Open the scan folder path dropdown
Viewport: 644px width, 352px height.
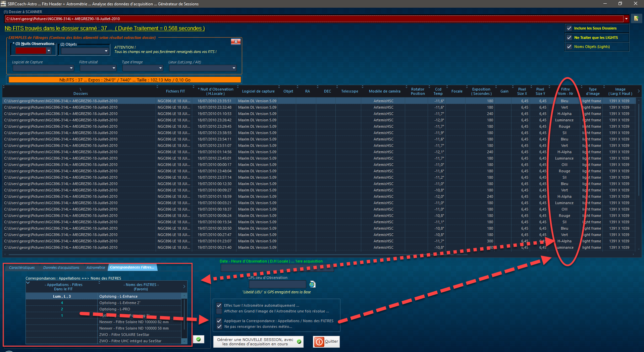pos(626,19)
